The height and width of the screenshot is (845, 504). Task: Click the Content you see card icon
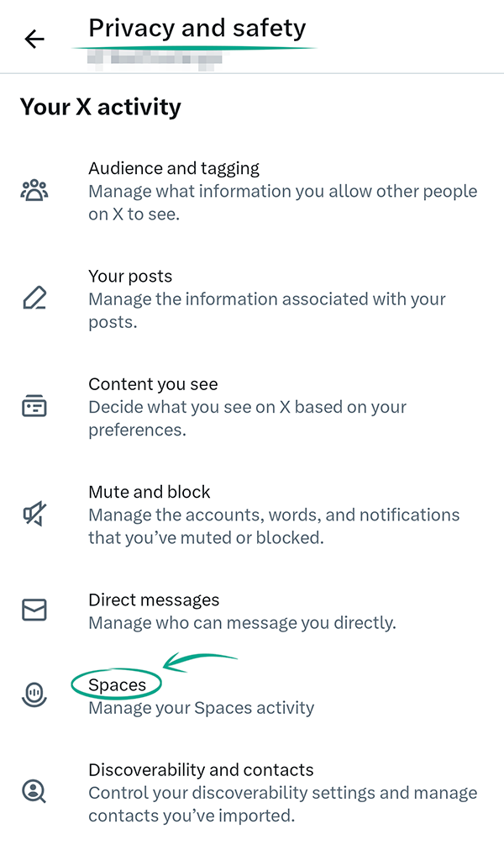coord(34,407)
